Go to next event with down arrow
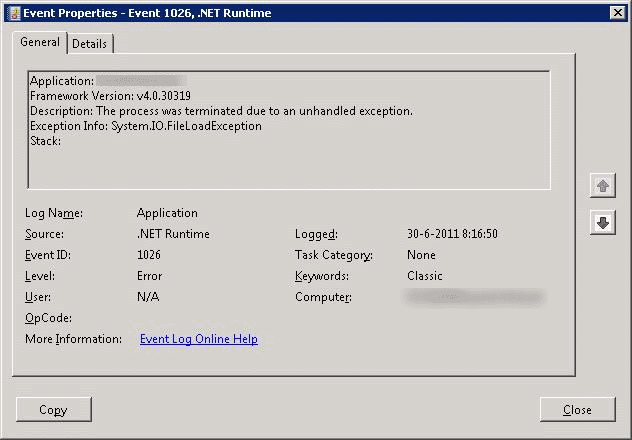The width and height of the screenshot is (632, 440). pyautogui.click(x=603, y=222)
